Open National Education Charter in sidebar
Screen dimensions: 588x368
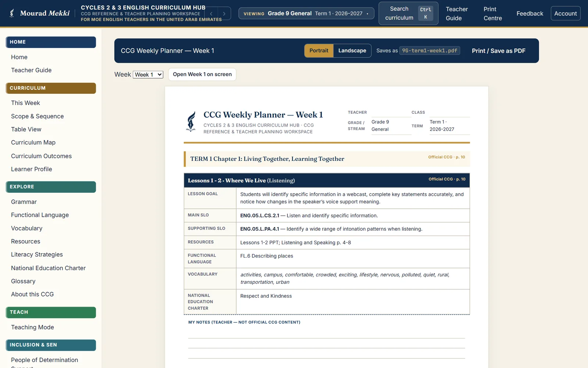(48, 268)
